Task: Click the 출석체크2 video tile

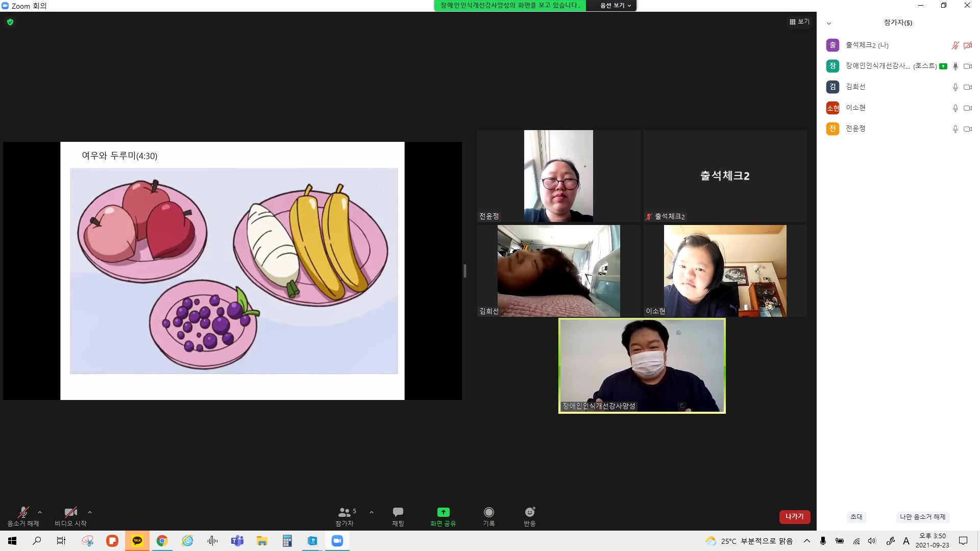Action: pos(725,176)
